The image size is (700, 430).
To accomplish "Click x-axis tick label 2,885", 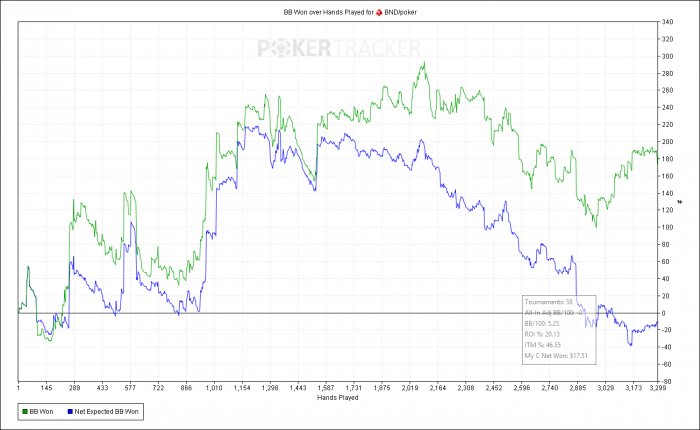I will (x=578, y=388).
